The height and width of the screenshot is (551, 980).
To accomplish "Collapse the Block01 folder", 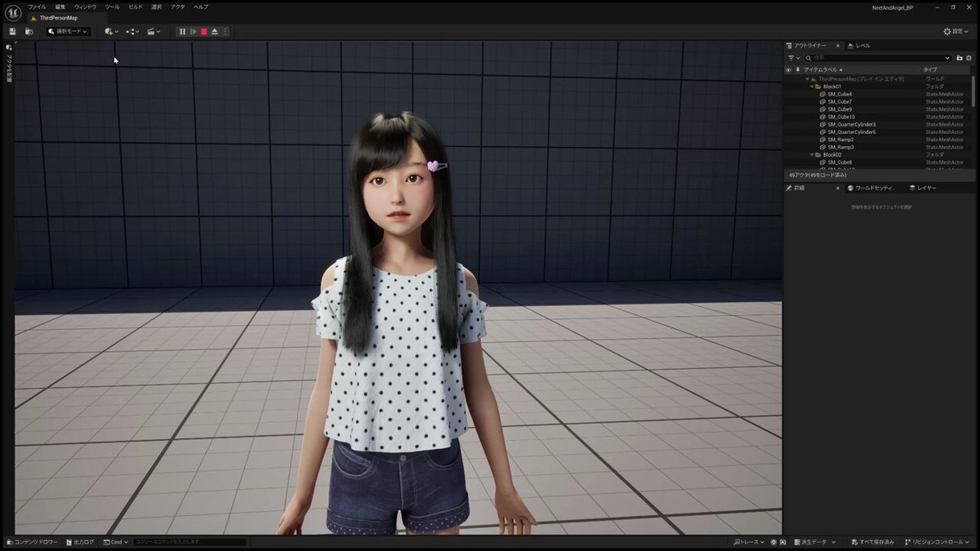I will point(813,86).
